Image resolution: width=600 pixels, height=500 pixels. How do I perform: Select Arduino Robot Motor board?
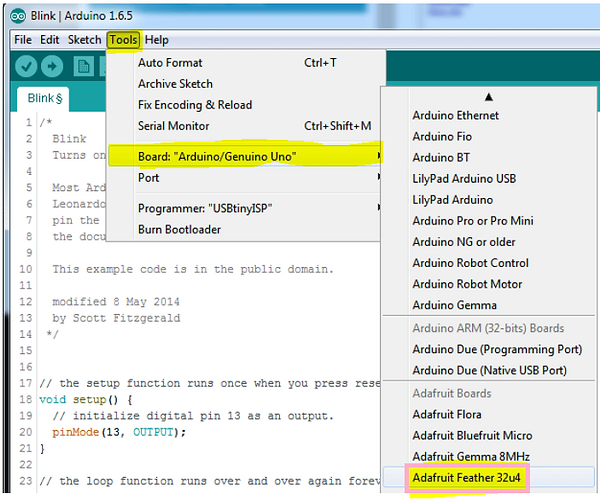pos(489,284)
